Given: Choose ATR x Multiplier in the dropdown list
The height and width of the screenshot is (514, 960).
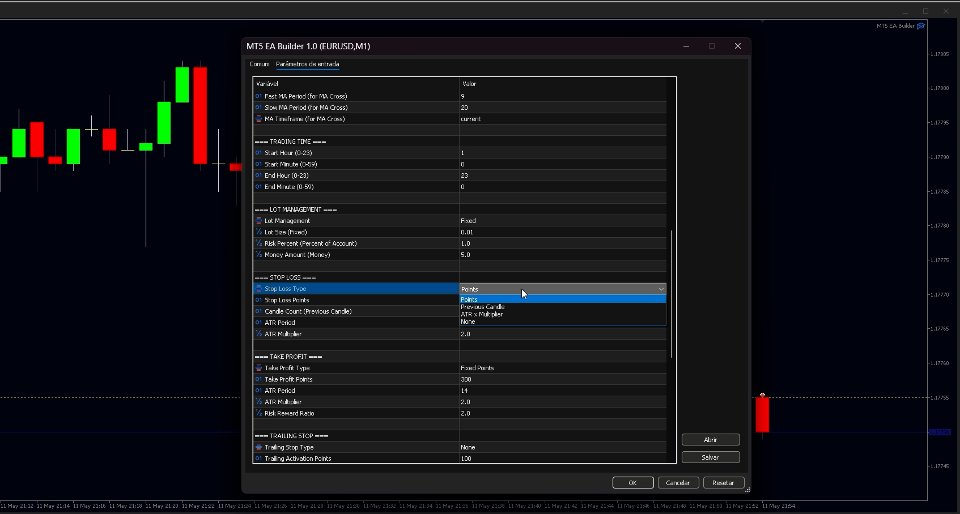Looking at the screenshot, I should point(563,314).
